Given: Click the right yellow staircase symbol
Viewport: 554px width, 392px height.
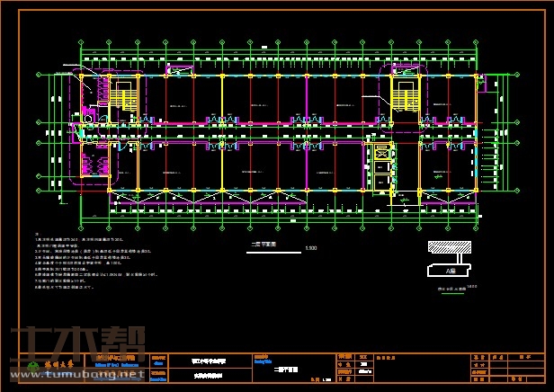Looking at the screenshot, I should tap(405, 94).
